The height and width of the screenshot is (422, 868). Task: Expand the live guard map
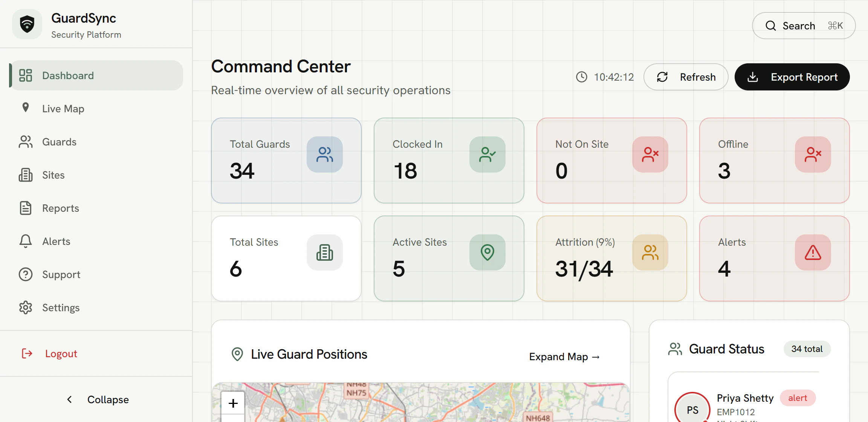click(564, 356)
